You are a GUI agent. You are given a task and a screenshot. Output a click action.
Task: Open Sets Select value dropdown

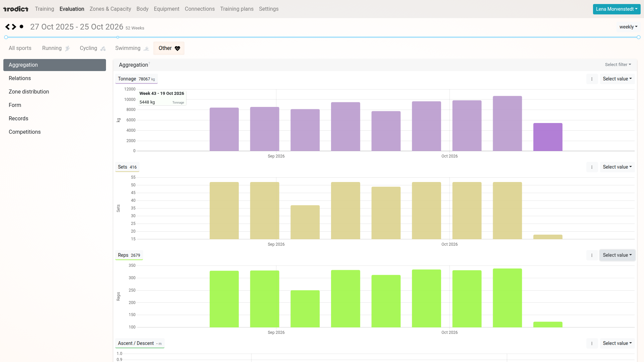coord(617,167)
